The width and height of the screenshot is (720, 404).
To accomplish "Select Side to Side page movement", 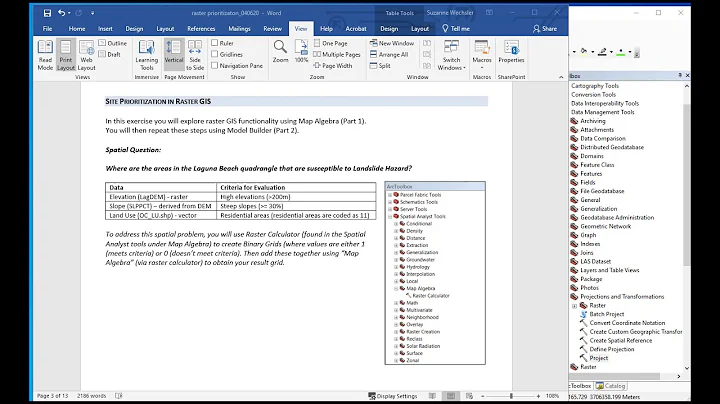I will 195,55.
